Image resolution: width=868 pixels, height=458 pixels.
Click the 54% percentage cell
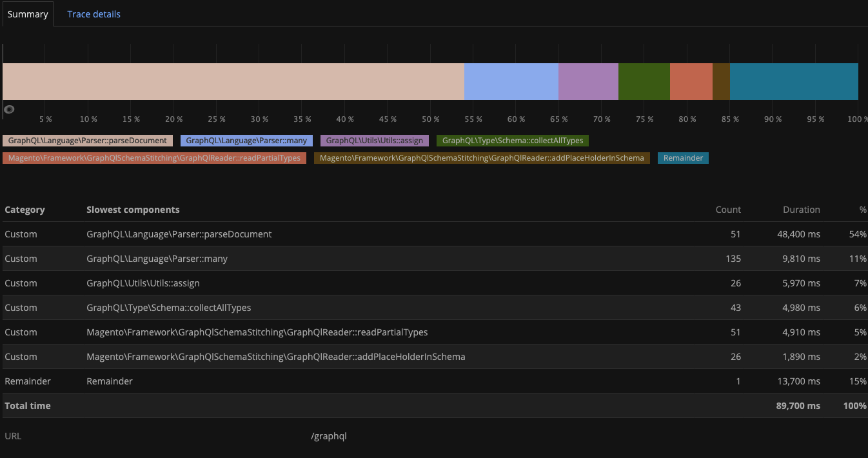[858, 234]
